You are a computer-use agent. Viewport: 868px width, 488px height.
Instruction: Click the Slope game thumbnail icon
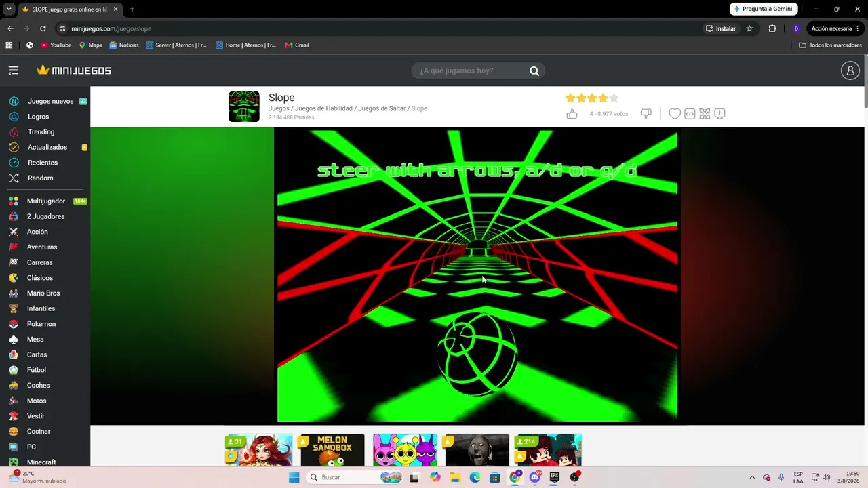(244, 106)
